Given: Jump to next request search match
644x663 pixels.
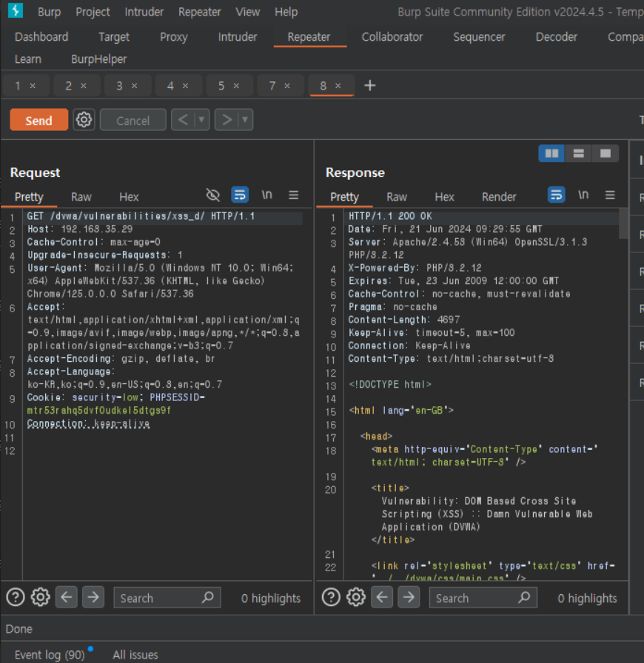Looking at the screenshot, I should pos(93,597).
